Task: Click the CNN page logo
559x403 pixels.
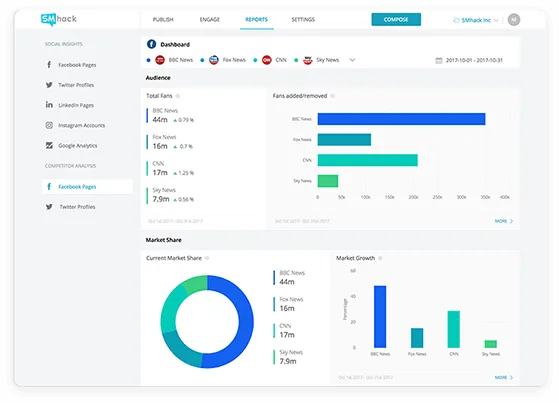Action: 266,60
